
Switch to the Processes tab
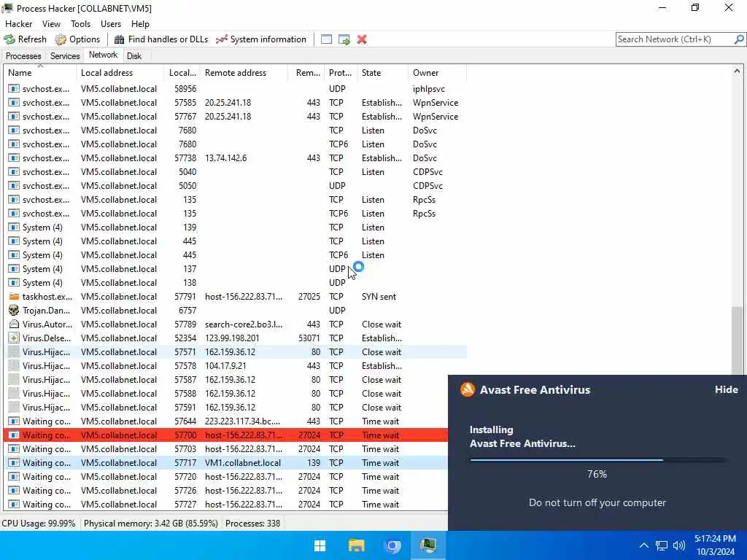pyautogui.click(x=23, y=56)
